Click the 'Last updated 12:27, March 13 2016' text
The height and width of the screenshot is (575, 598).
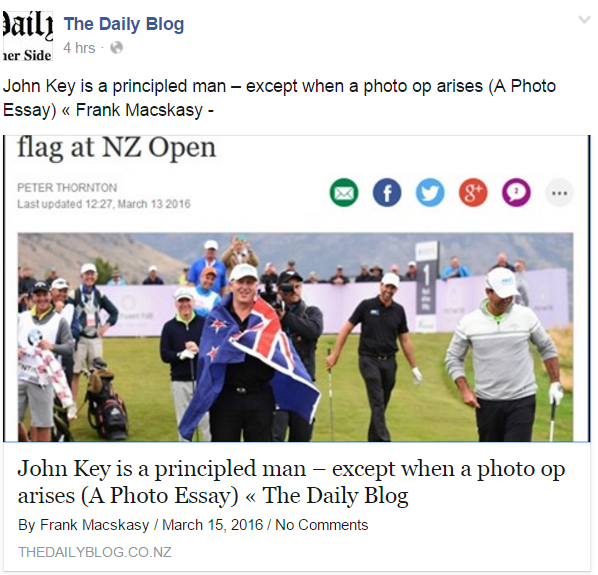(104, 204)
